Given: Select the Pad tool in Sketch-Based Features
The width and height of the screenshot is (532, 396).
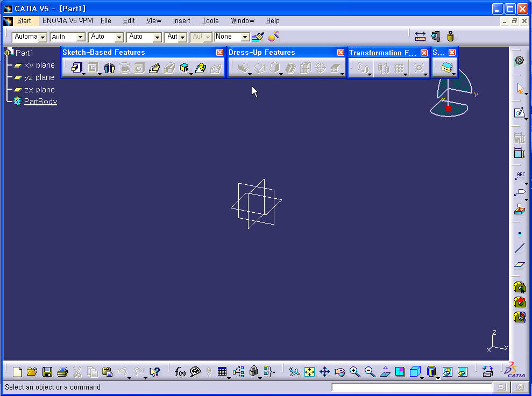Looking at the screenshot, I should pyautogui.click(x=76, y=68).
